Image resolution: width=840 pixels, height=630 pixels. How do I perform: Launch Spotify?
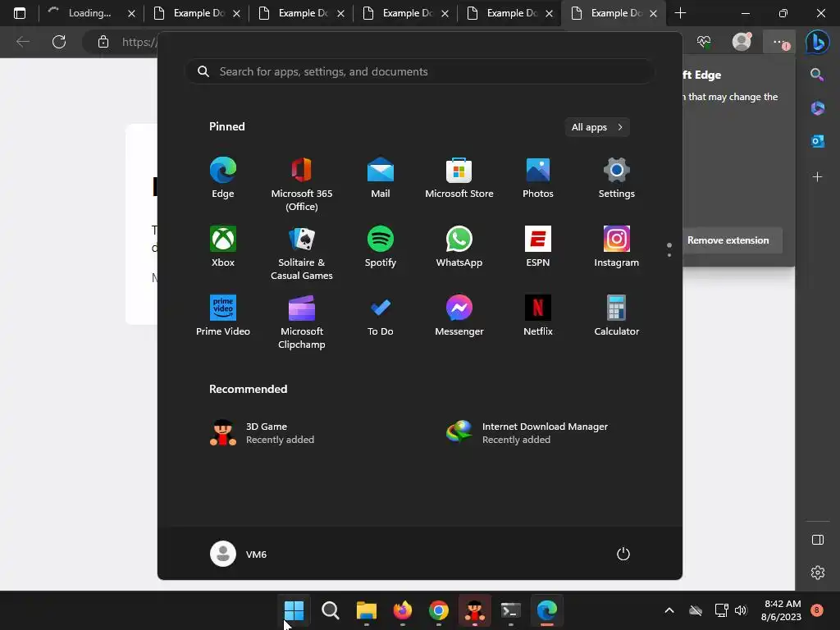[381, 246]
